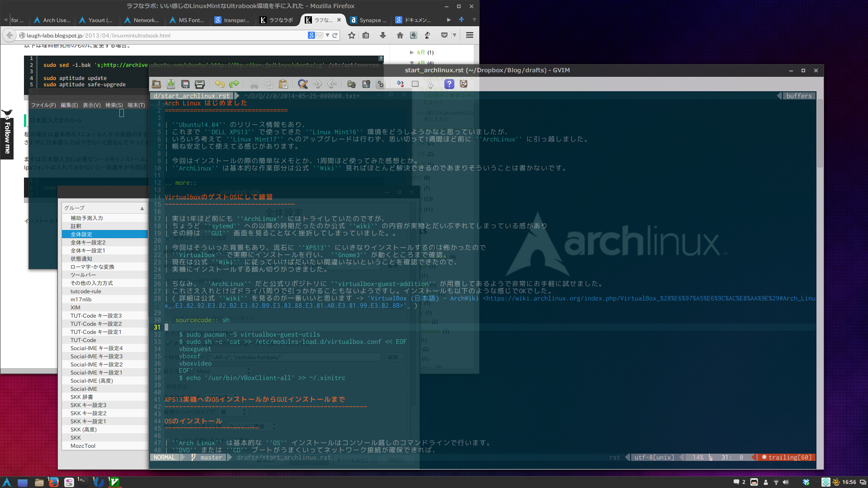This screenshot has height=488, width=868.
Task: Cut selection with the scissors icon in GVIM
Action: click(x=254, y=84)
